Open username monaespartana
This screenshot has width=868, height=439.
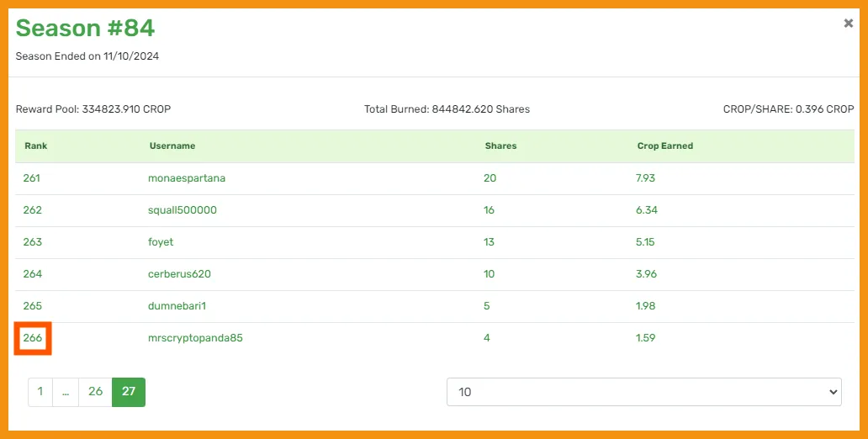click(187, 178)
